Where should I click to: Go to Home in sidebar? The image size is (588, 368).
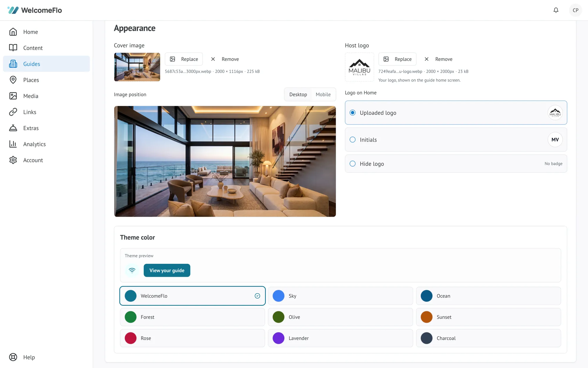[31, 32]
